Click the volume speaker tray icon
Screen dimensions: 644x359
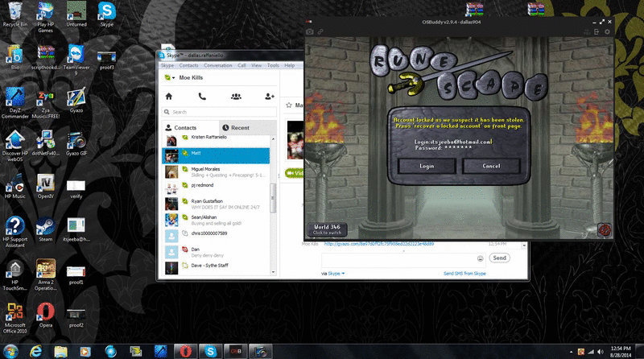tap(601, 352)
